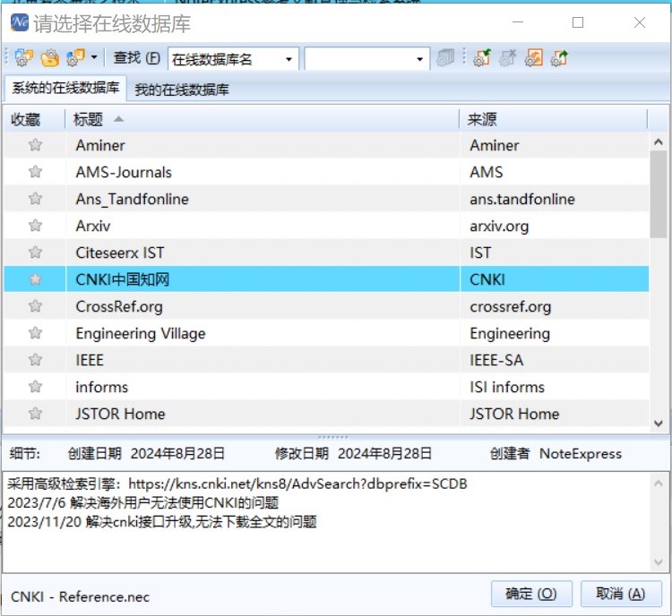Sort by the 标题 column header

pos(262,119)
